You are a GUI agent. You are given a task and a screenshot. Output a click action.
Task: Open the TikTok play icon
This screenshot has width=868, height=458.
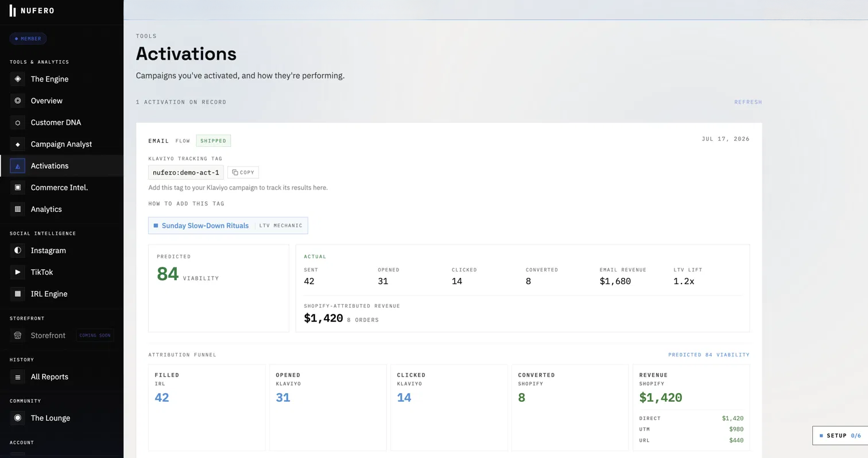(x=18, y=272)
